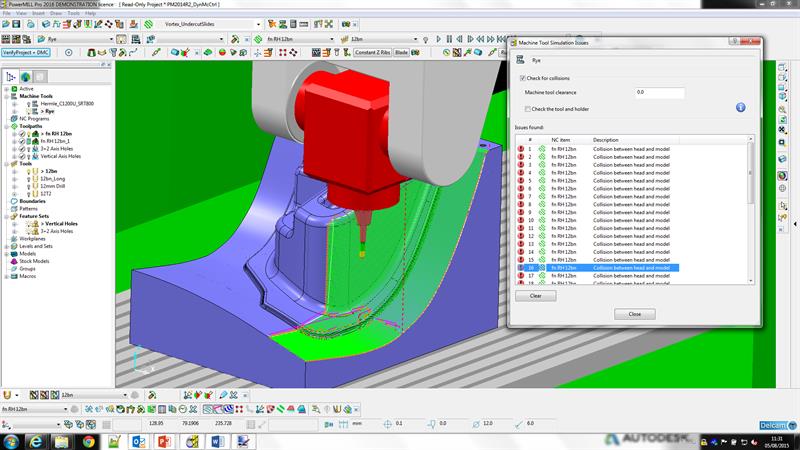Screen dimensions: 800x450
Task: Expand the Macros tree node
Action: [x=7, y=276]
